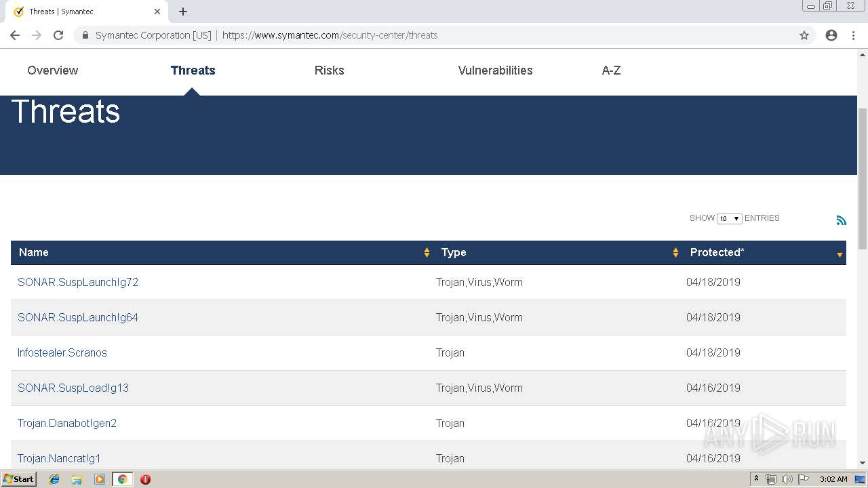Open the Trojan.Danabot!gen2 threat link
The image size is (868, 488).
67,424
